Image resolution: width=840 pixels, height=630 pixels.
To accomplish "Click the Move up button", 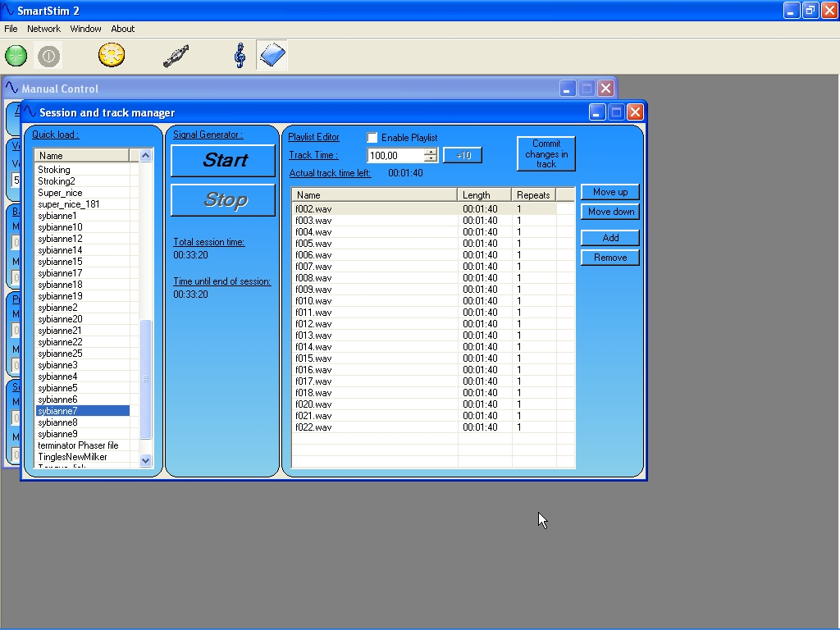I will (609, 192).
